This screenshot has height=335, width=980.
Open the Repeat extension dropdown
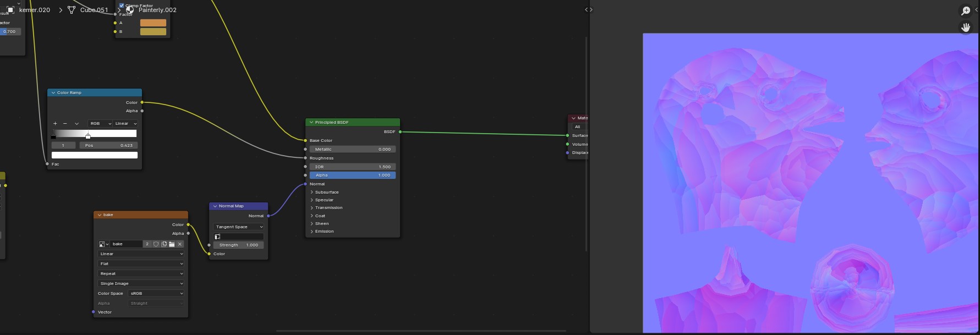(x=141, y=274)
